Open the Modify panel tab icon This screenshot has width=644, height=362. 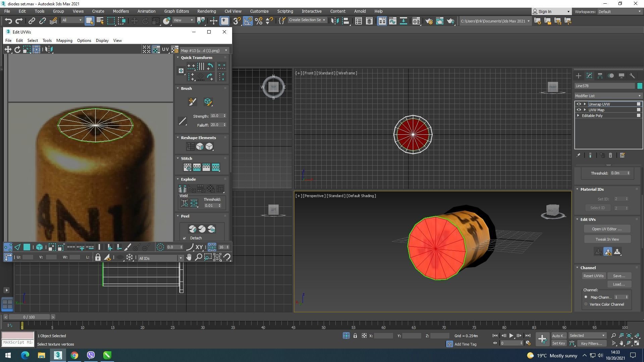click(589, 76)
